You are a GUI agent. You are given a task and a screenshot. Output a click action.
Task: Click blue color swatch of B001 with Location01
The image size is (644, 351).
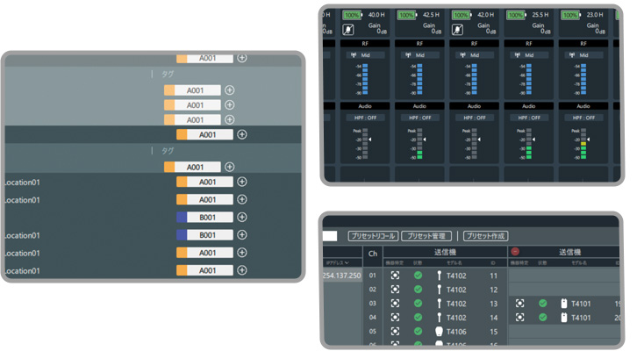pos(182,234)
